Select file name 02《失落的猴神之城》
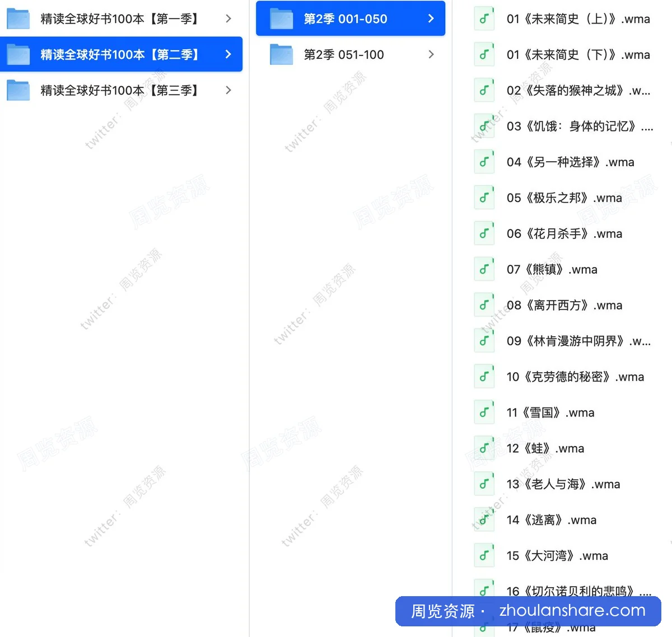 [x=578, y=91]
